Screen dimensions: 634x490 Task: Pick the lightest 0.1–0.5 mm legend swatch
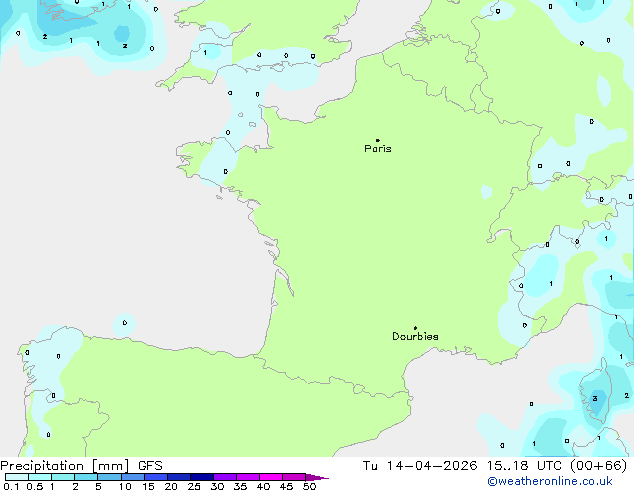click(x=17, y=477)
